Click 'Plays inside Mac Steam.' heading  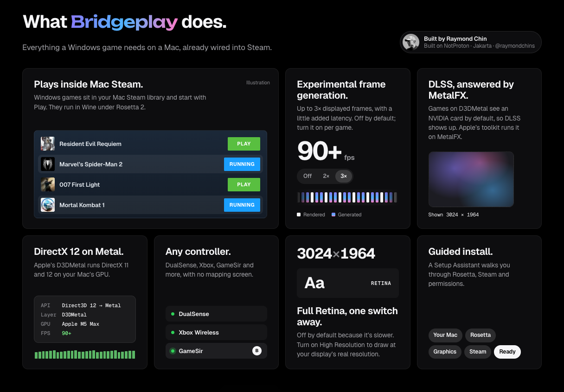[88, 84]
